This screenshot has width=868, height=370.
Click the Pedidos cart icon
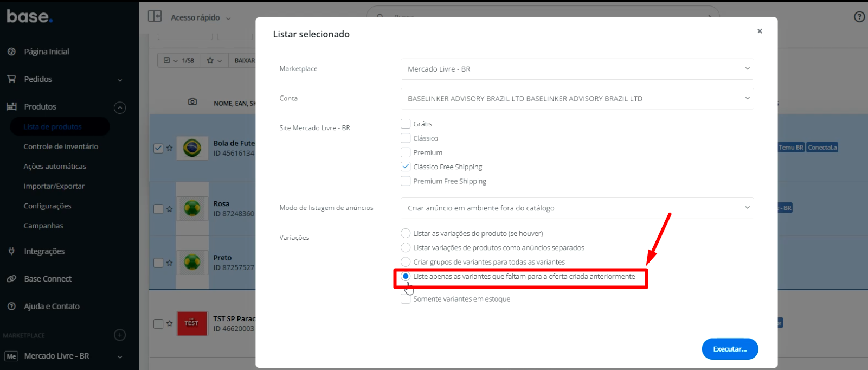click(11, 79)
